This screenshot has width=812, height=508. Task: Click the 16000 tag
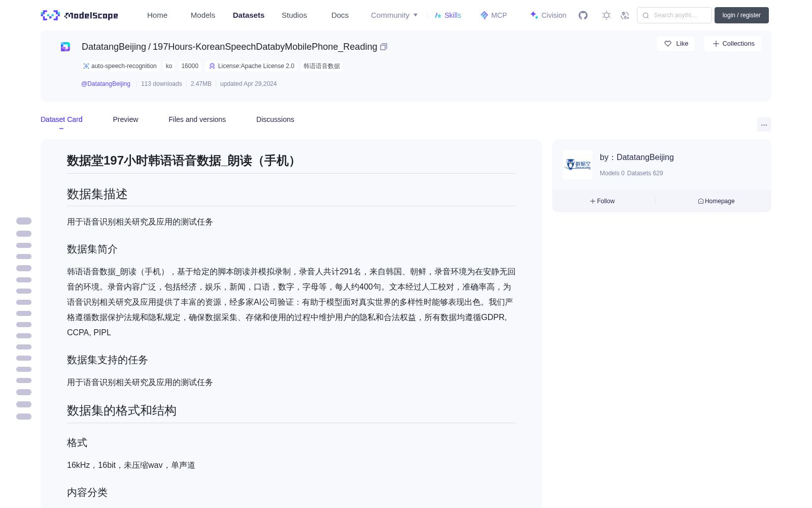coord(190,66)
